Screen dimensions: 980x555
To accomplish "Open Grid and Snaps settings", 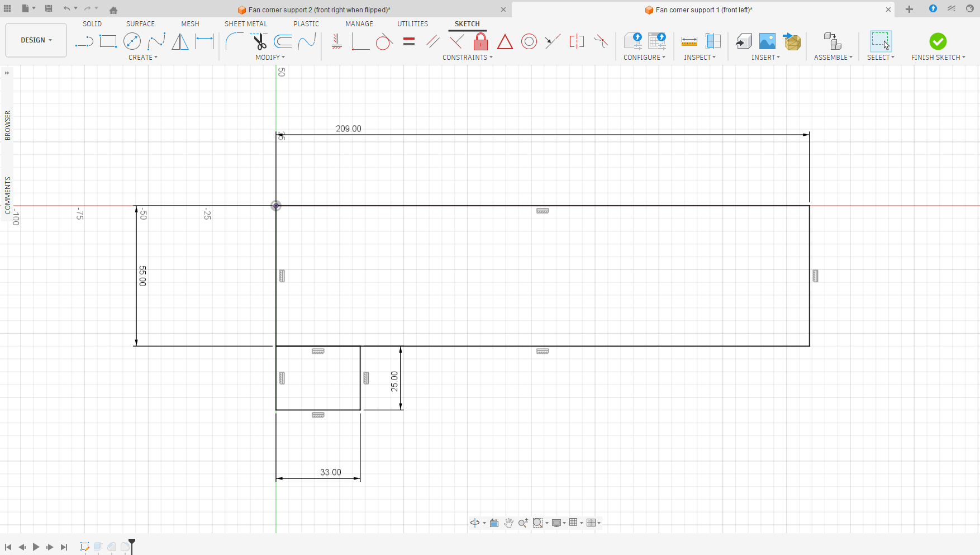I will 575,523.
